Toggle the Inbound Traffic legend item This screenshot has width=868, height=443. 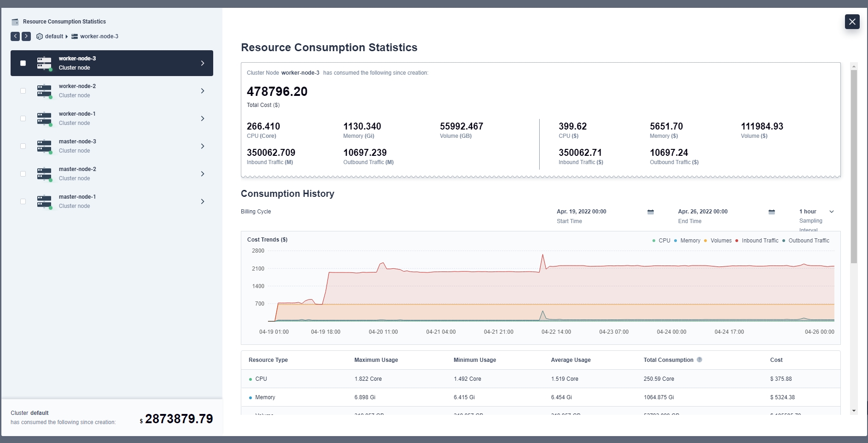[759, 241]
